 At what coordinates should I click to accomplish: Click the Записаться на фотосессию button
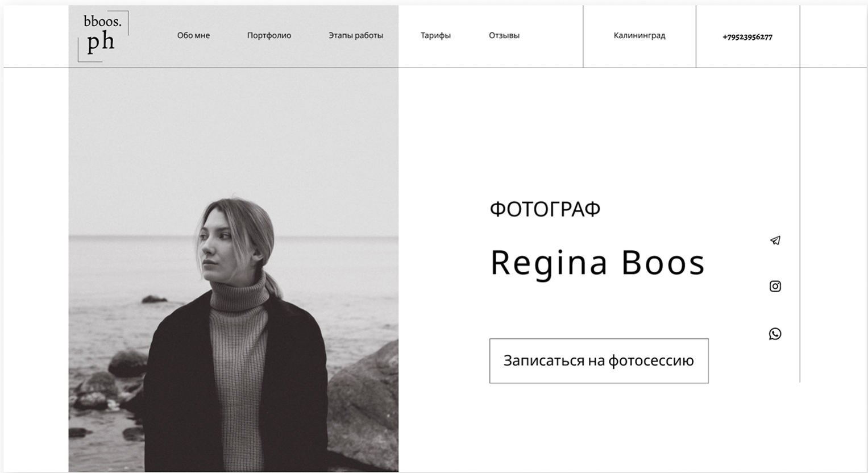point(599,361)
